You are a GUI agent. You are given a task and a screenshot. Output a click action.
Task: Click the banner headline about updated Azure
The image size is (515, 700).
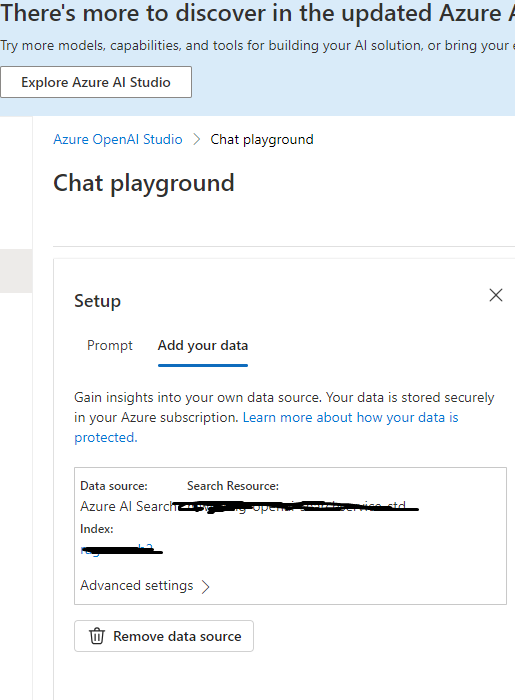click(x=258, y=12)
